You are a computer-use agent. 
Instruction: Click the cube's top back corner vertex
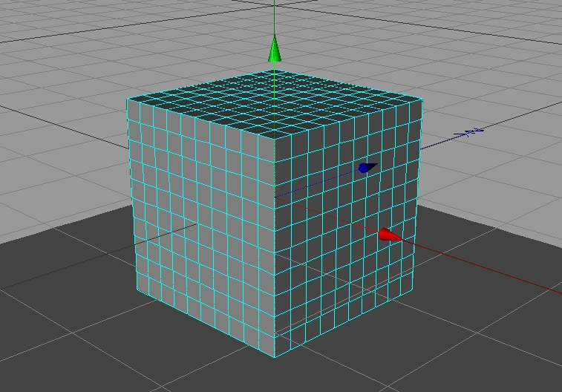tap(275, 71)
